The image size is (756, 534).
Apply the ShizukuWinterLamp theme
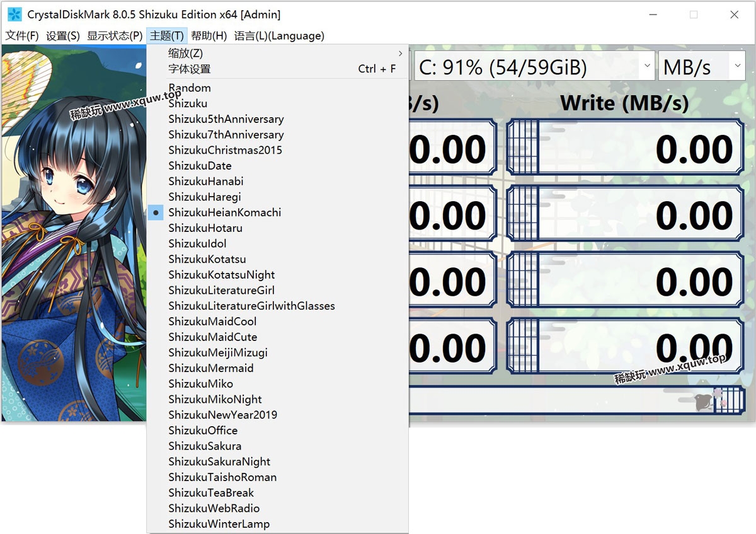278,524
